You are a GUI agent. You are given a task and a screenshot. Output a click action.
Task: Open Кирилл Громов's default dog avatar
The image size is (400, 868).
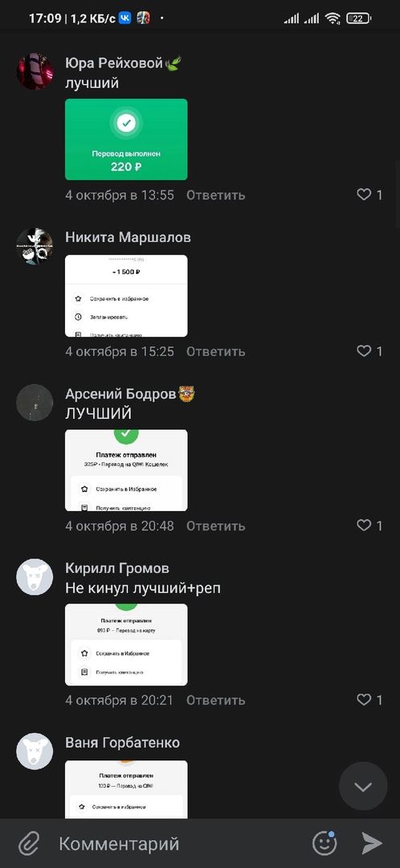click(35, 577)
